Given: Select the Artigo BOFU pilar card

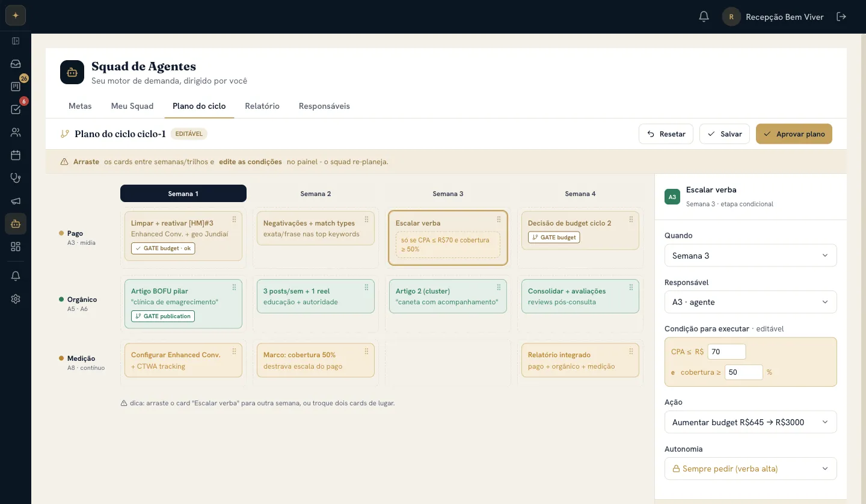Looking at the screenshot, I should [183, 304].
